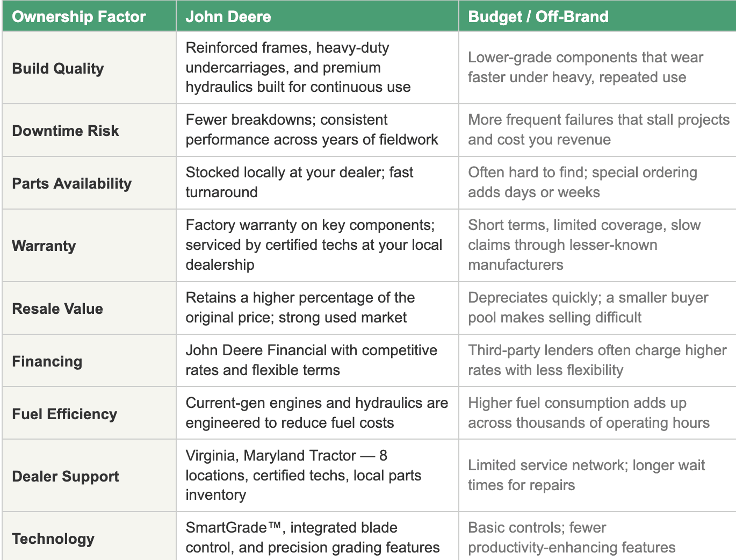
Task: Select the reinforced frames description cell
Action: [x=298, y=67]
